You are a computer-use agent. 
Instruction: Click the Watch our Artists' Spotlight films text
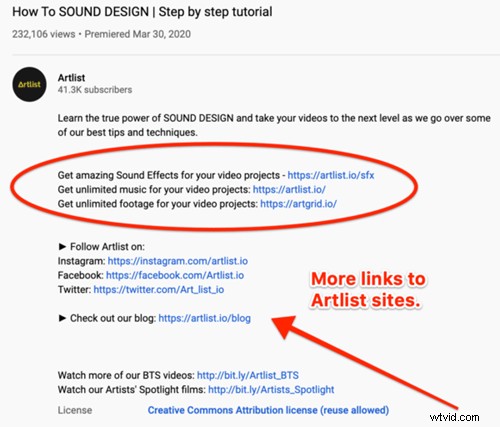[x=132, y=390]
